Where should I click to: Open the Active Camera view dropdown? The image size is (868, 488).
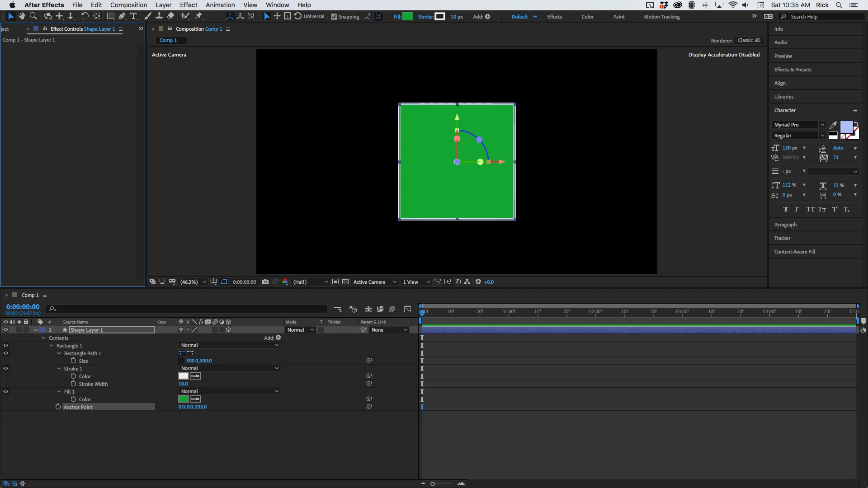pyautogui.click(x=375, y=282)
